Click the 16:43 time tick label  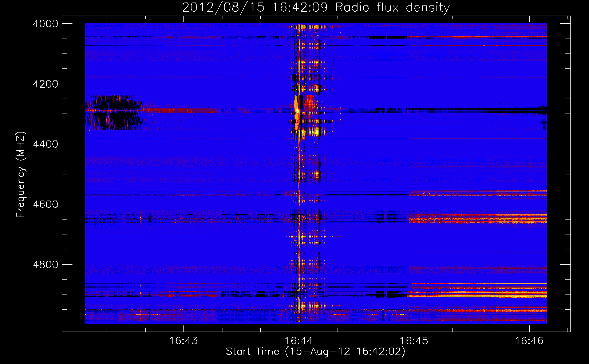point(184,341)
